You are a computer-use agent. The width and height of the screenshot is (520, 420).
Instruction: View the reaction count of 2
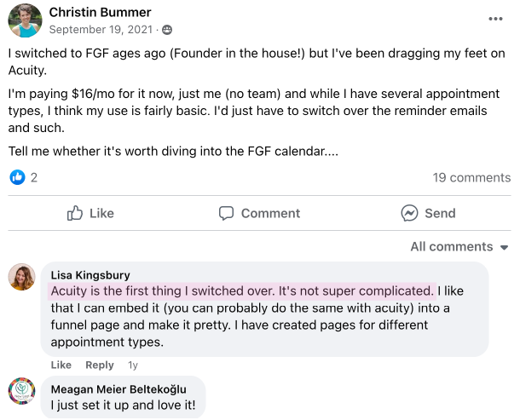coord(34,177)
